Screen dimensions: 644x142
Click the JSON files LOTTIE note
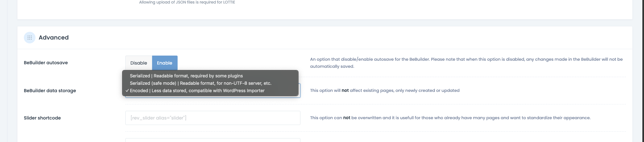[x=187, y=2]
